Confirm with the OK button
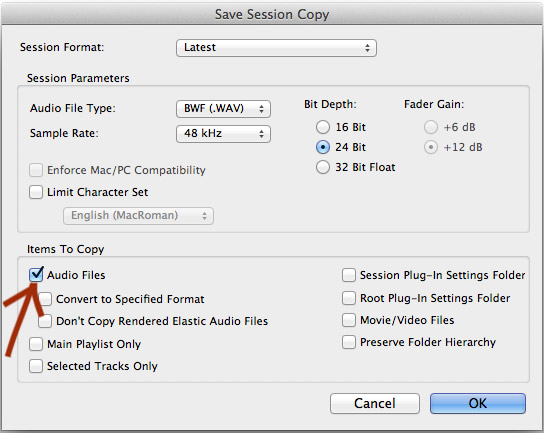Screen dimensions: 544x433 click(x=478, y=403)
